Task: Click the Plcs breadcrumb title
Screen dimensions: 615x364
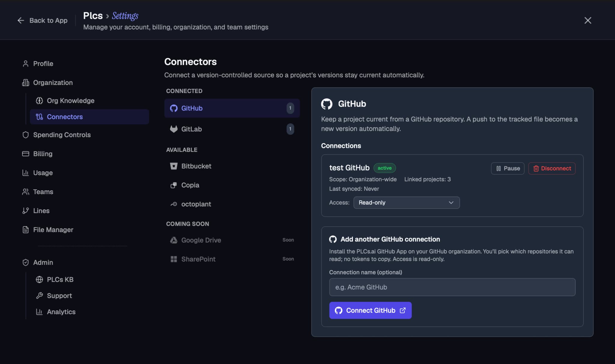Action: (93, 16)
